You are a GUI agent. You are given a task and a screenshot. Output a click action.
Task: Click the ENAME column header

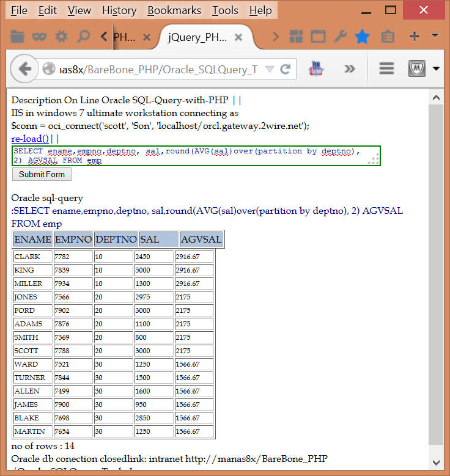pos(32,239)
